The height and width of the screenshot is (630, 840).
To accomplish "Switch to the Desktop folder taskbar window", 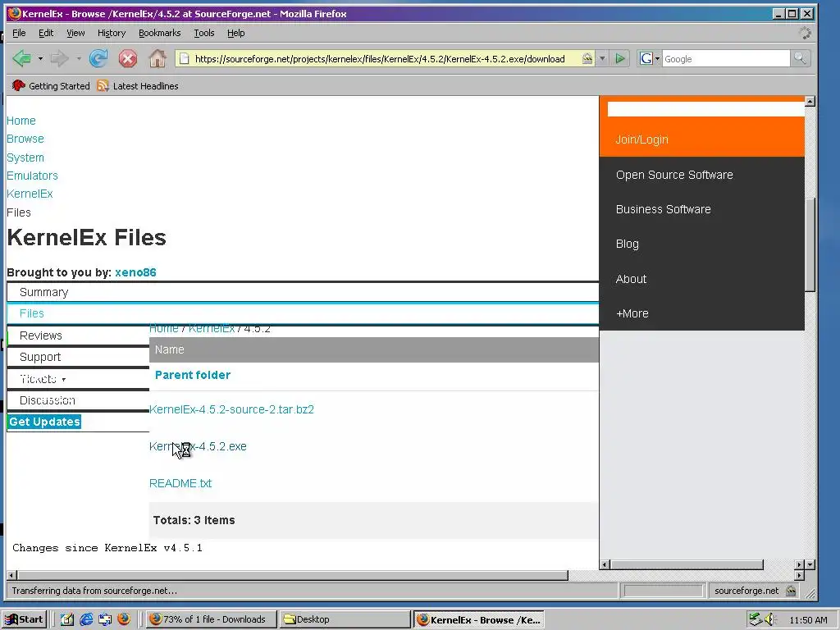I will (345, 619).
